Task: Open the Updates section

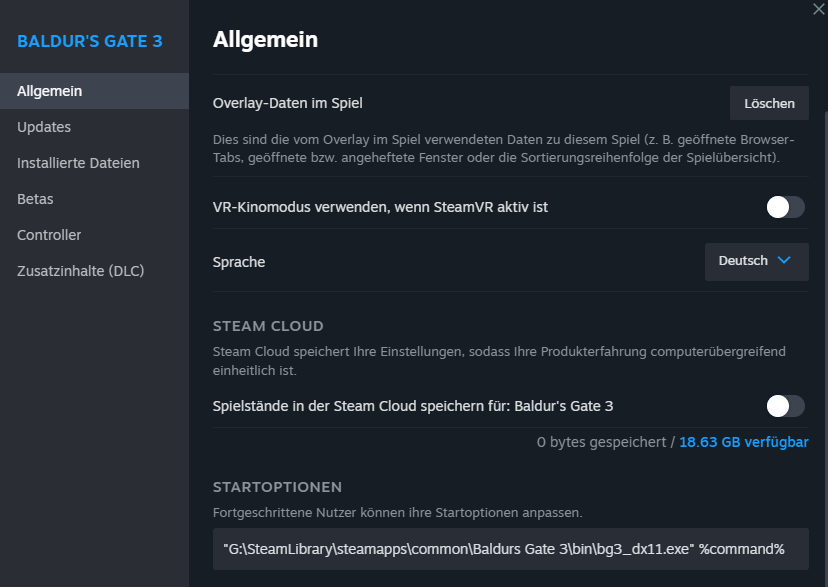Action: [44, 127]
